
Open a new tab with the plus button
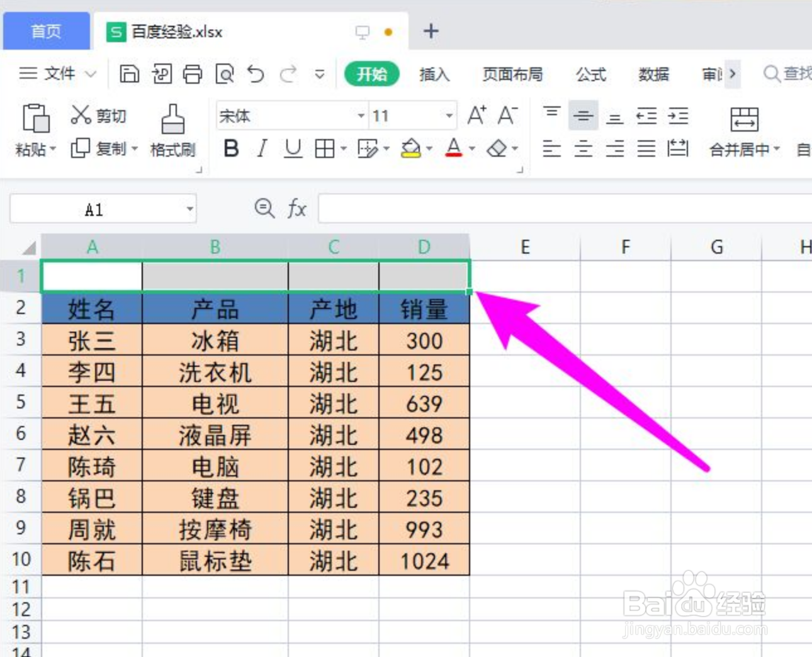point(431,30)
